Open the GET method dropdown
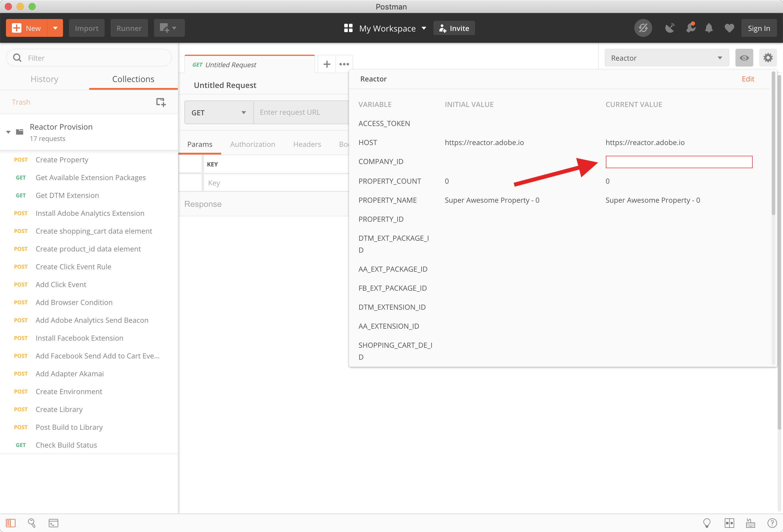This screenshot has width=783, height=532. (219, 113)
